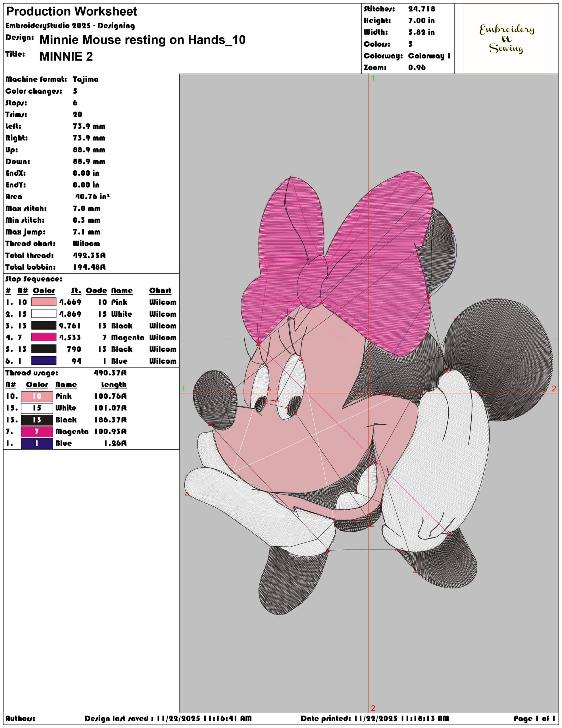
Task: Click the Blue swatch in stop sequence row 6
Action: [44, 361]
